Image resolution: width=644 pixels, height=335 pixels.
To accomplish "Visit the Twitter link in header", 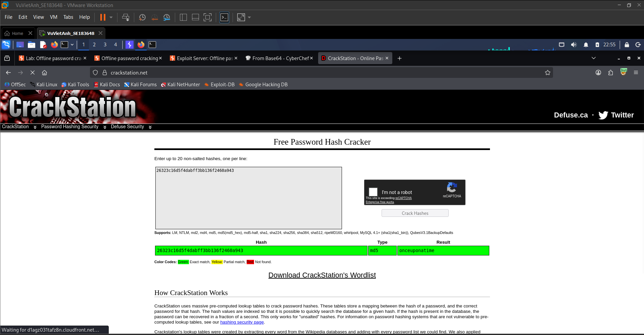I will (616, 115).
